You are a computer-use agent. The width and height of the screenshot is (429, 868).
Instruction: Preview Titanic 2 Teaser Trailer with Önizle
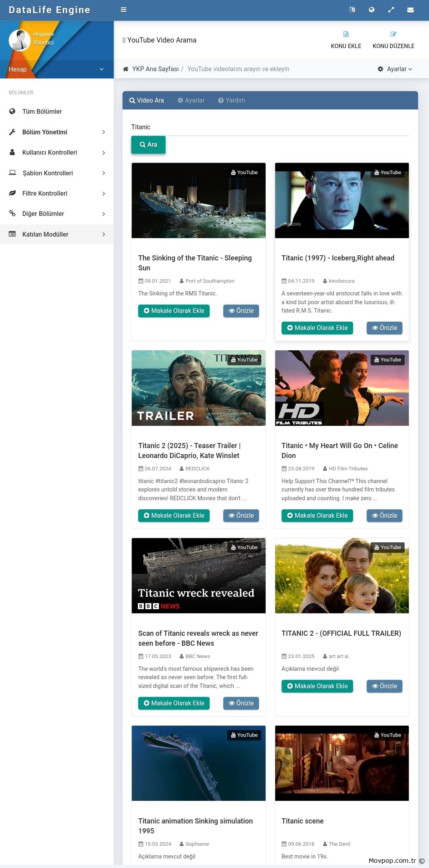pyautogui.click(x=241, y=516)
